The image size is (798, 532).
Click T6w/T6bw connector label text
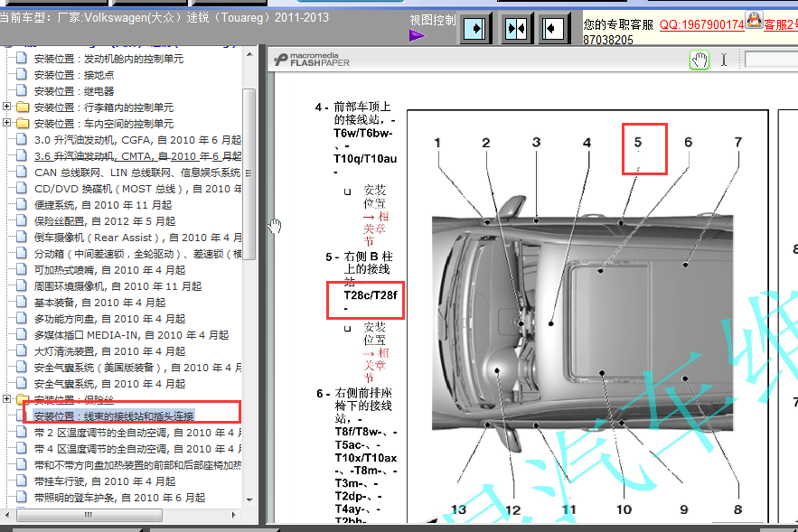pyautogui.click(x=363, y=134)
